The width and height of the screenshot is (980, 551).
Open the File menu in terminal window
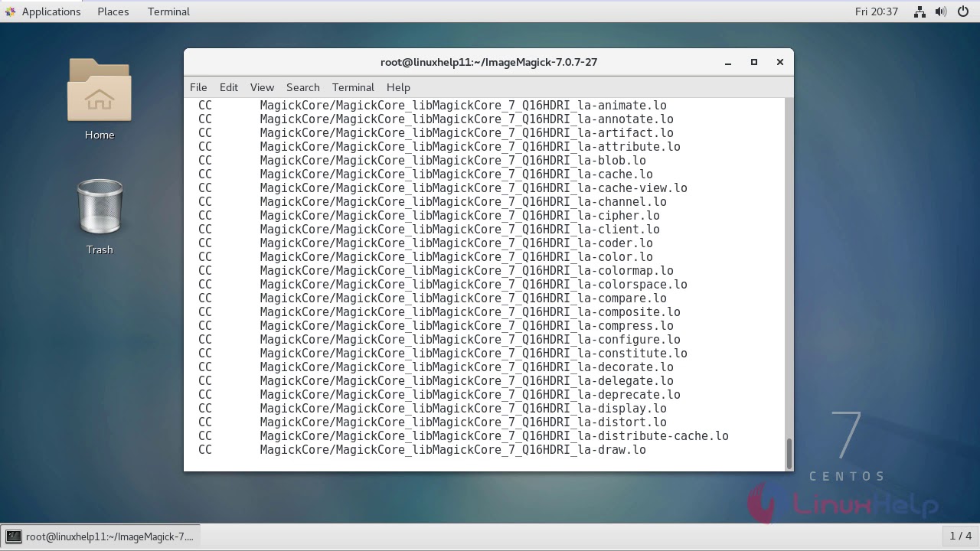(198, 87)
